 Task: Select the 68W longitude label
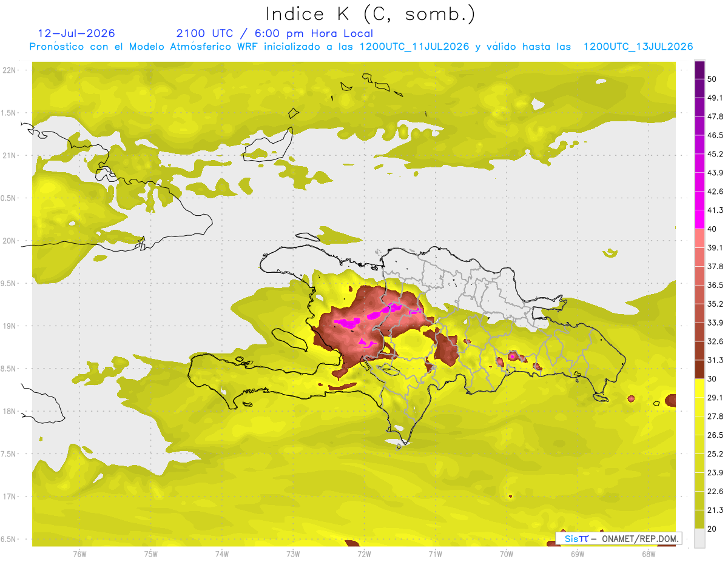point(649,554)
